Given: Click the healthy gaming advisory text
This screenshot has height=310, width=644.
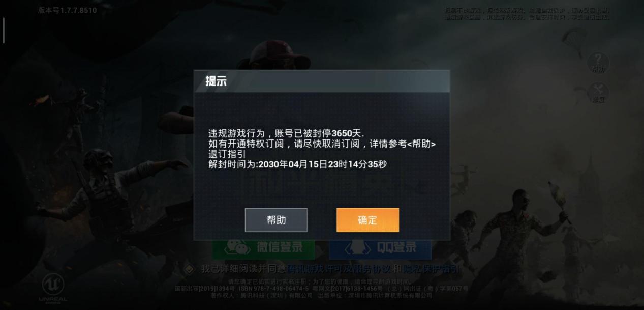Looking at the screenshot, I should point(527,13).
